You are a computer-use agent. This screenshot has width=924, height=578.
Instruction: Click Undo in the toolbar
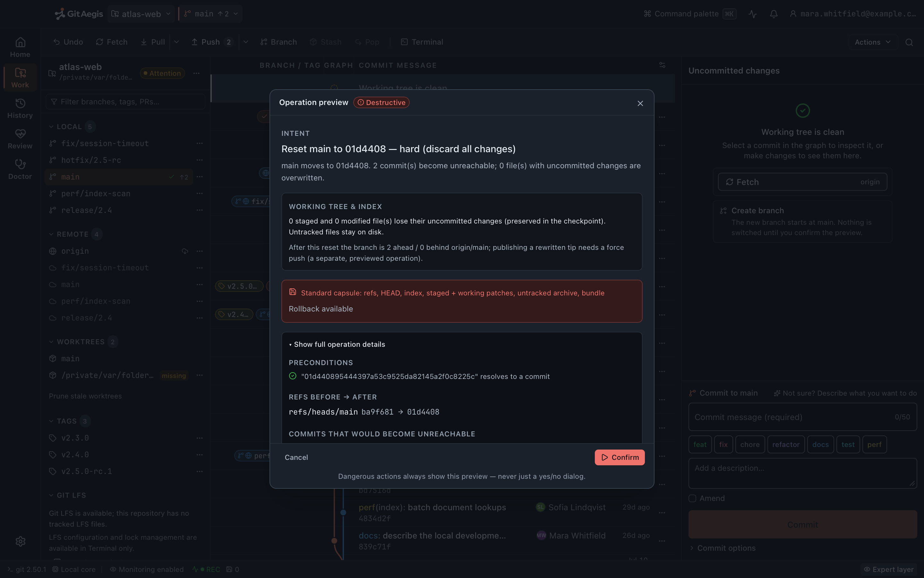pos(68,42)
